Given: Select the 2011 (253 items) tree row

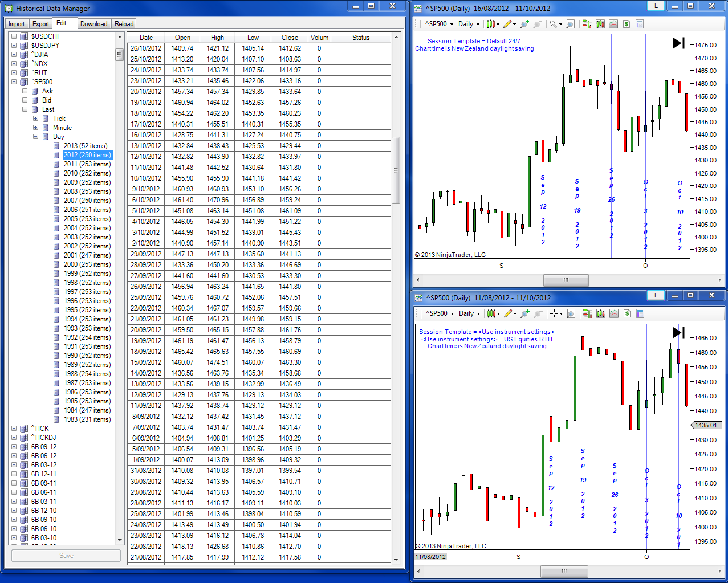Looking at the screenshot, I should (x=87, y=164).
